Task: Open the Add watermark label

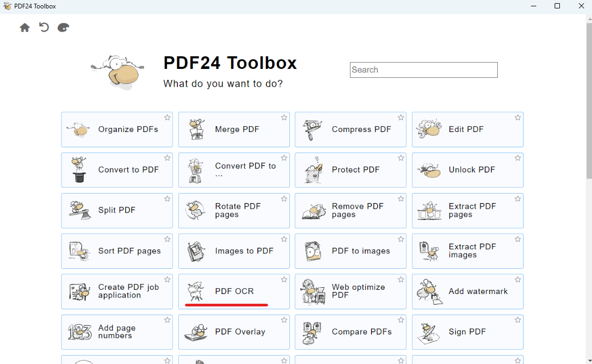Action: click(x=478, y=291)
